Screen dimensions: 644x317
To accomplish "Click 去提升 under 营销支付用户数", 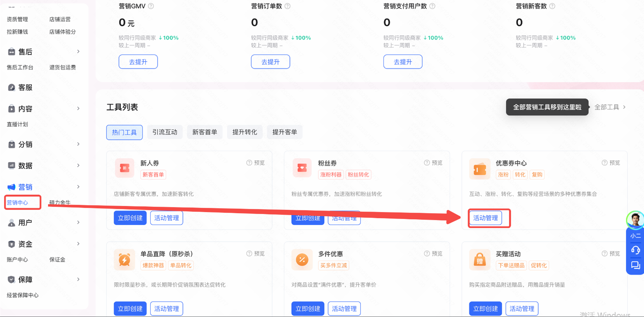I will tap(403, 62).
